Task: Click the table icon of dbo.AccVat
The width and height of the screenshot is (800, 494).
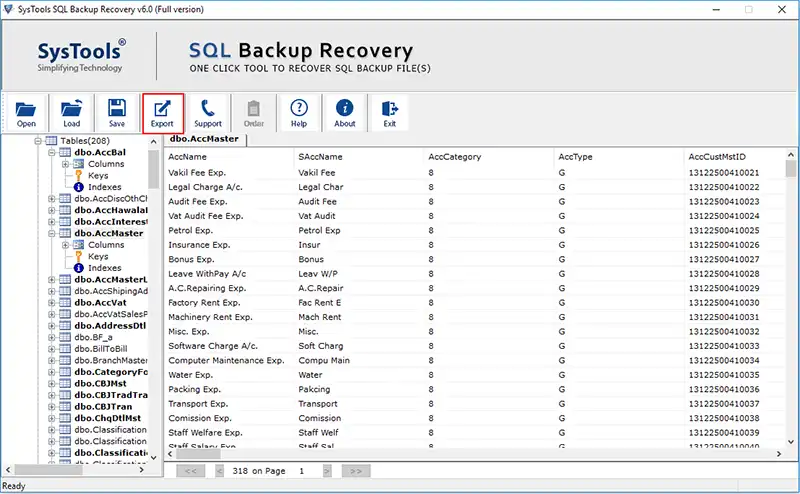Action: click(65, 303)
